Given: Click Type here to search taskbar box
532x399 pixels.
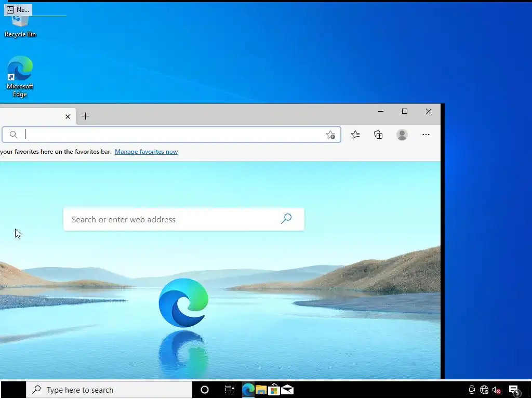Looking at the screenshot, I should pos(109,390).
